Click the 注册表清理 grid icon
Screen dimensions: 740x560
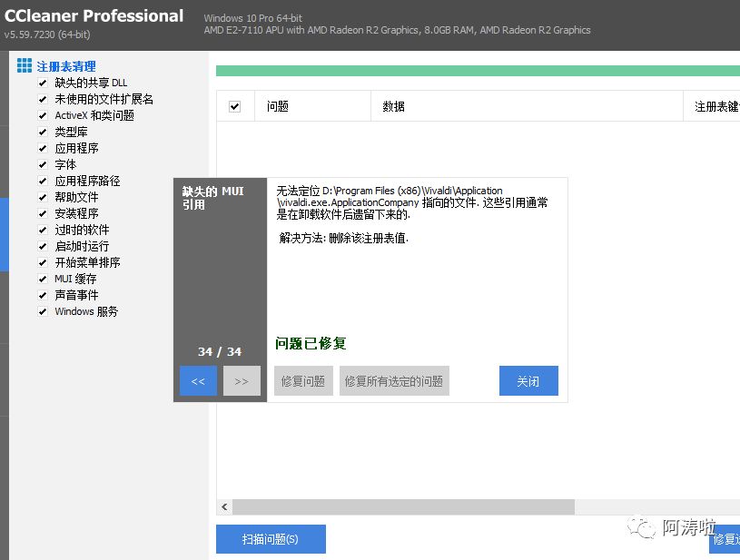25,65
